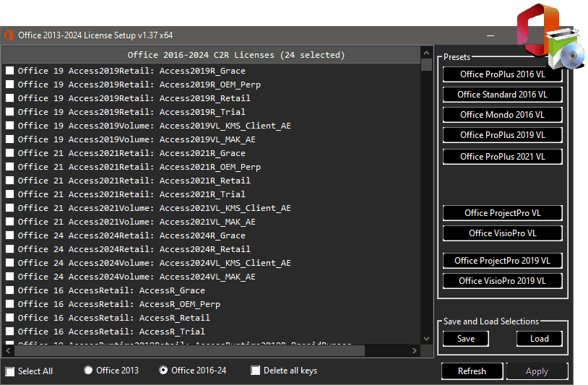
Task: Check AccessR_OEM_Perp Office 16 checkbox
Action: pos(9,304)
